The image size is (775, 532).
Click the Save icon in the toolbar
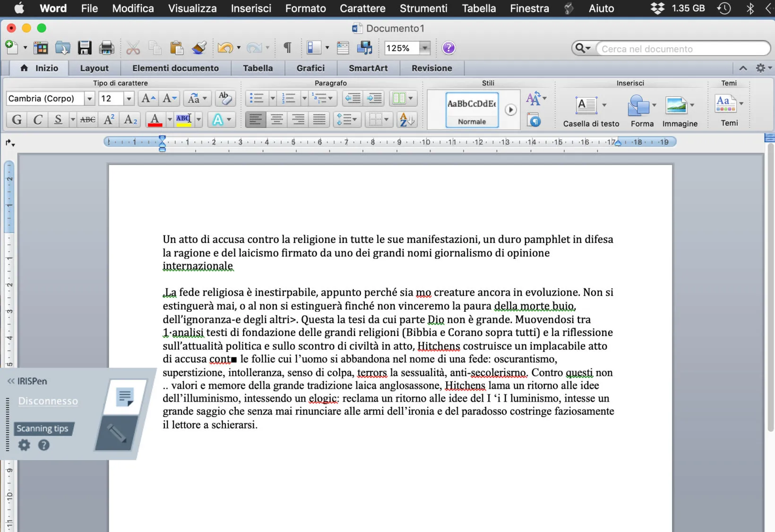tap(84, 47)
